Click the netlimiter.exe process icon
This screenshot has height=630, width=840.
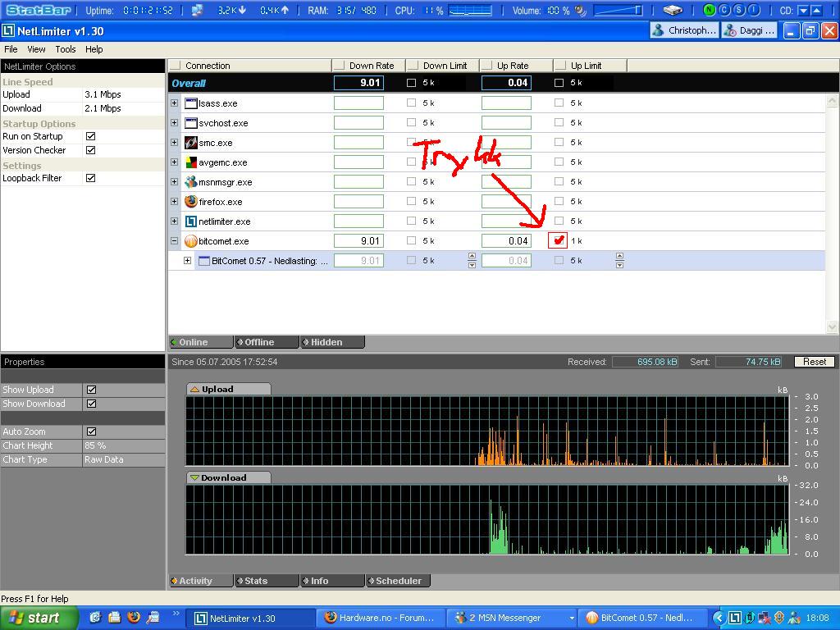point(190,221)
